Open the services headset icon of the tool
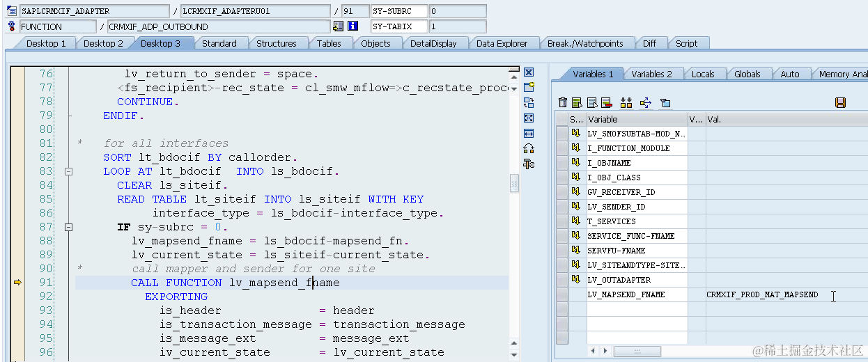Image resolution: width=868 pixels, height=362 pixels. tap(529, 148)
